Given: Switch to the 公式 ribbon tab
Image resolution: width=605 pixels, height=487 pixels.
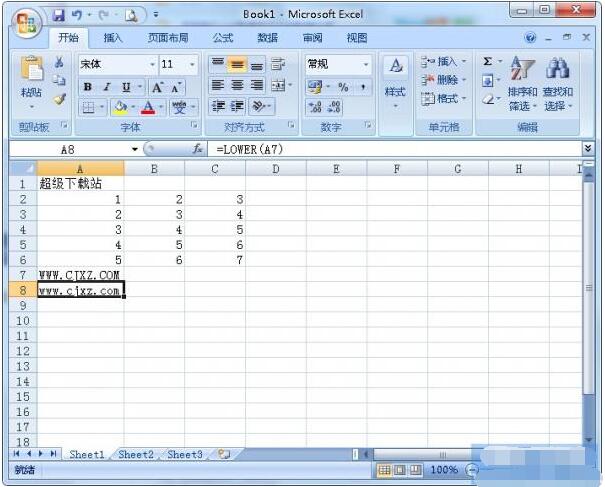Looking at the screenshot, I should pos(223,38).
